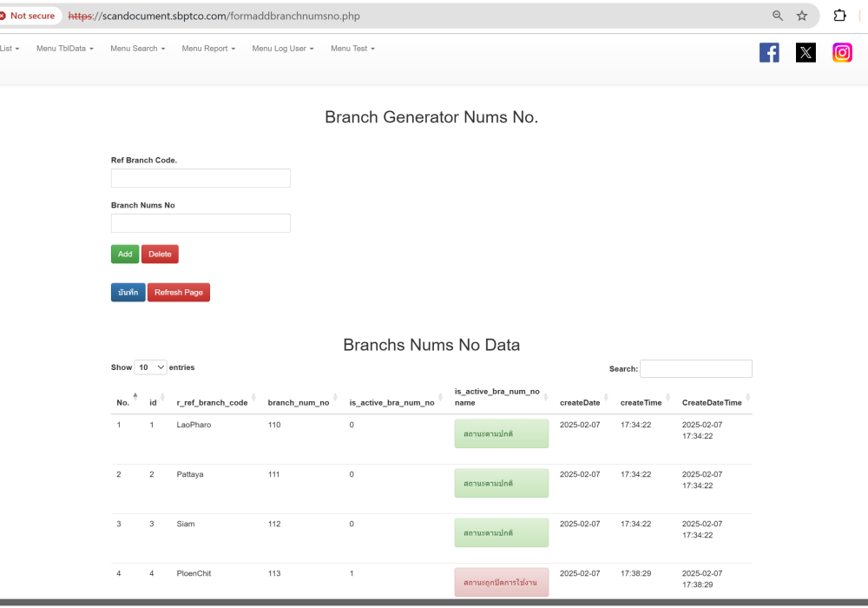Focus the Ref Branch Code input field
This screenshot has height=608, width=868.
click(201, 178)
